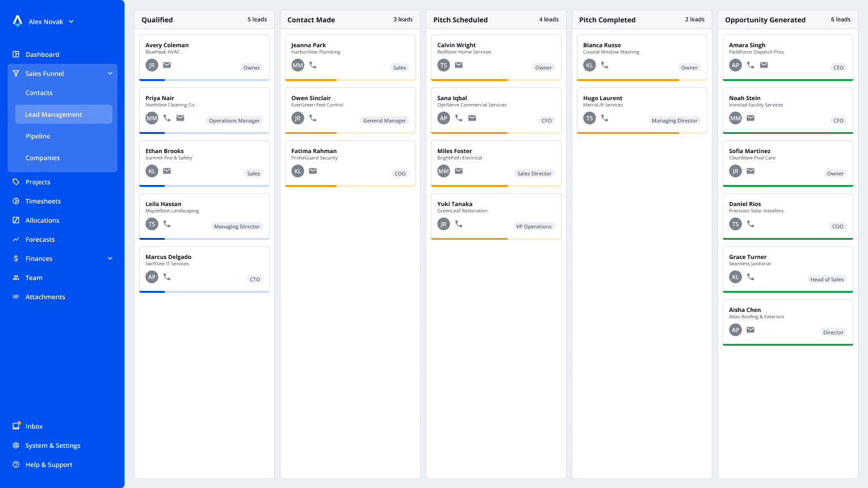Click email icon on Amara Singh card
This screenshot has height=488, width=868.
[764, 65]
